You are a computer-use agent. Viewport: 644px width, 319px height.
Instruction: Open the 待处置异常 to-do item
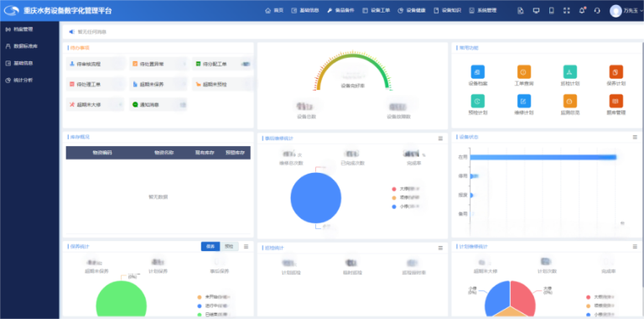158,64
